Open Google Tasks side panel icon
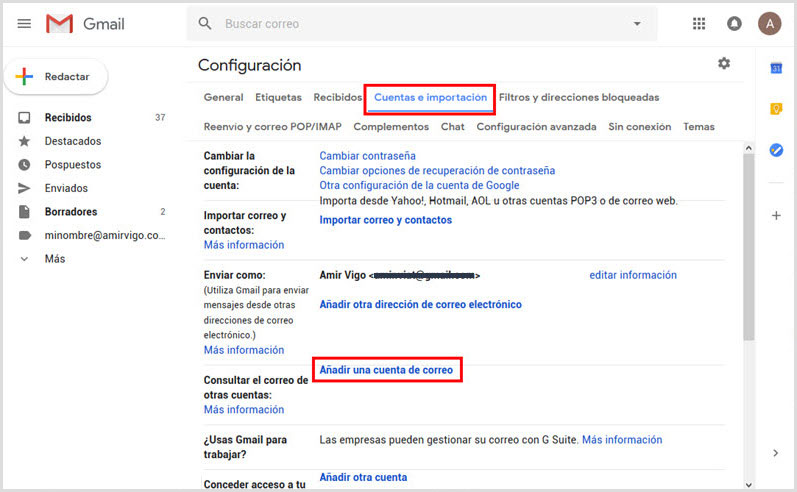 point(776,150)
